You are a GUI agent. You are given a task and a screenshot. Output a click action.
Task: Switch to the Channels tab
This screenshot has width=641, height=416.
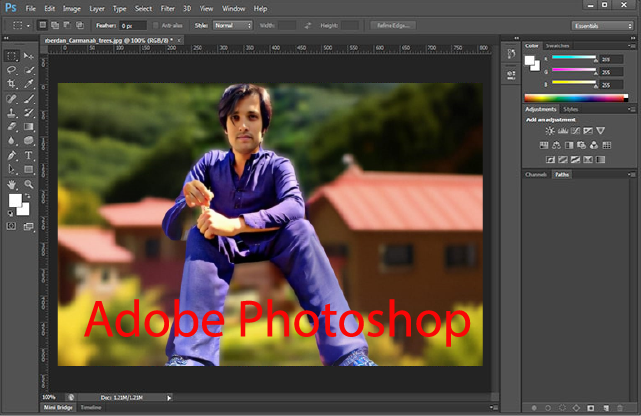(536, 174)
